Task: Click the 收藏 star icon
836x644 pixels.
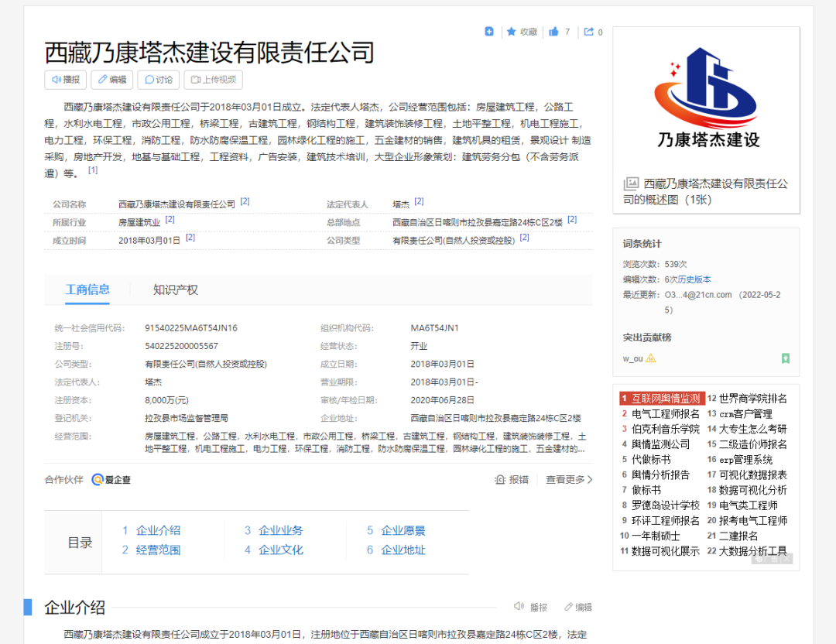Action: (512, 32)
